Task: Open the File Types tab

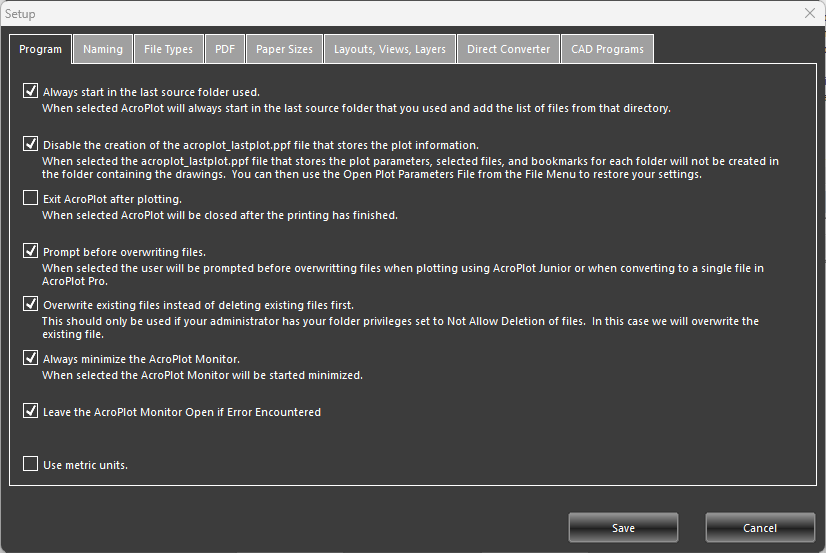Action: click(x=169, y=49)
